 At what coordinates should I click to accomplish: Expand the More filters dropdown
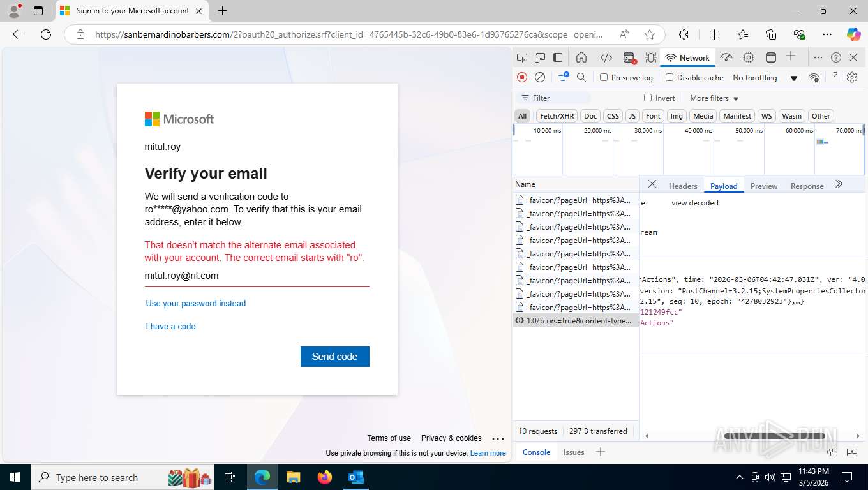[714, 98]
